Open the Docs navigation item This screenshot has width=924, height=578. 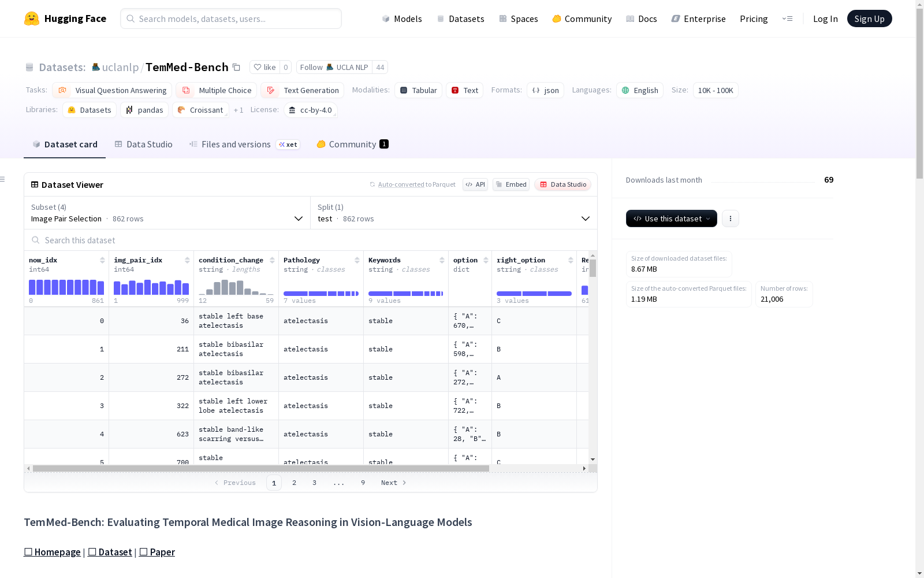point(642,18)
